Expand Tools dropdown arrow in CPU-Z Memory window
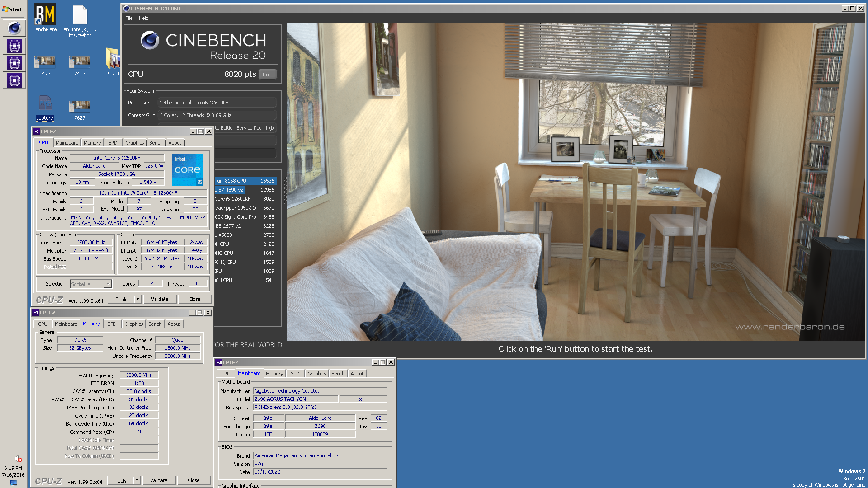 [x=137, y=480]
